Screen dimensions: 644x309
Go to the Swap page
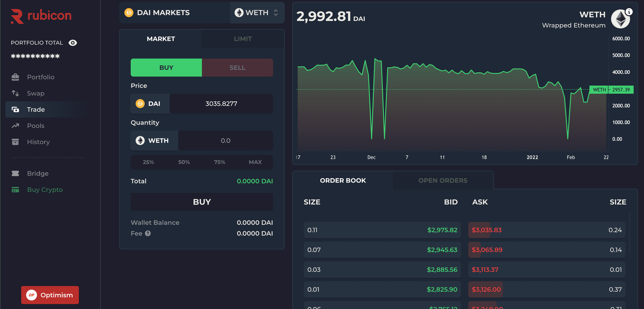tap(36, 93)
